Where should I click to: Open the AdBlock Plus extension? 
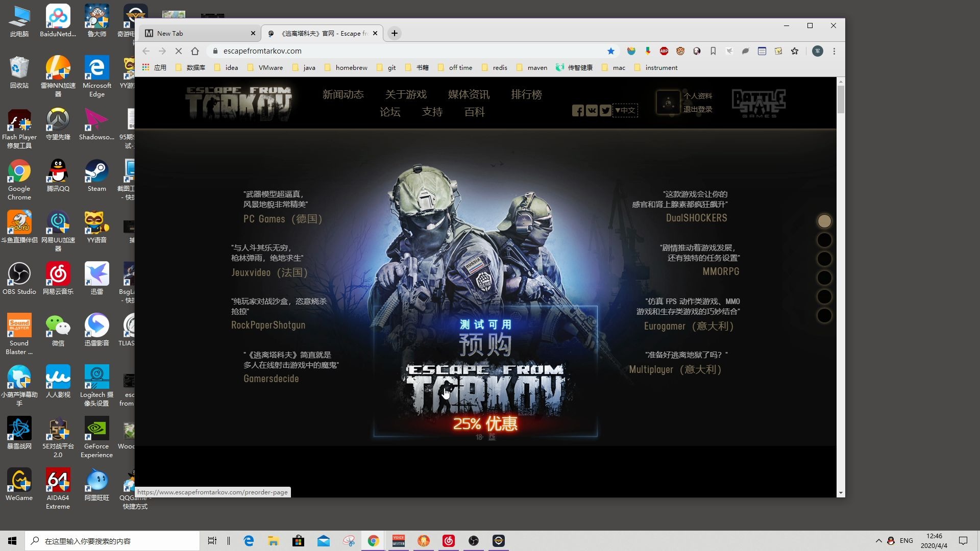click(664, 51)
